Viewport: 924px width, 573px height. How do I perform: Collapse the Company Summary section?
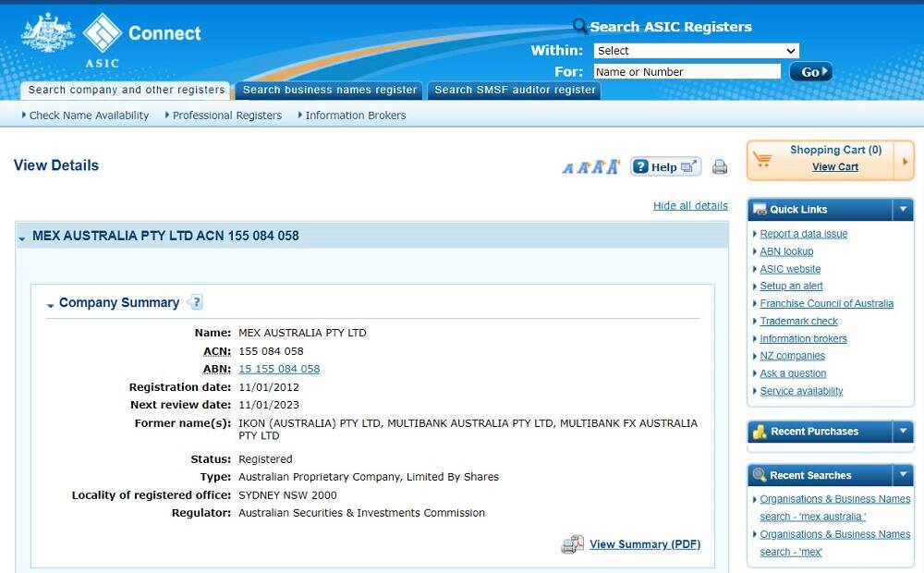[x=51, y=305]
